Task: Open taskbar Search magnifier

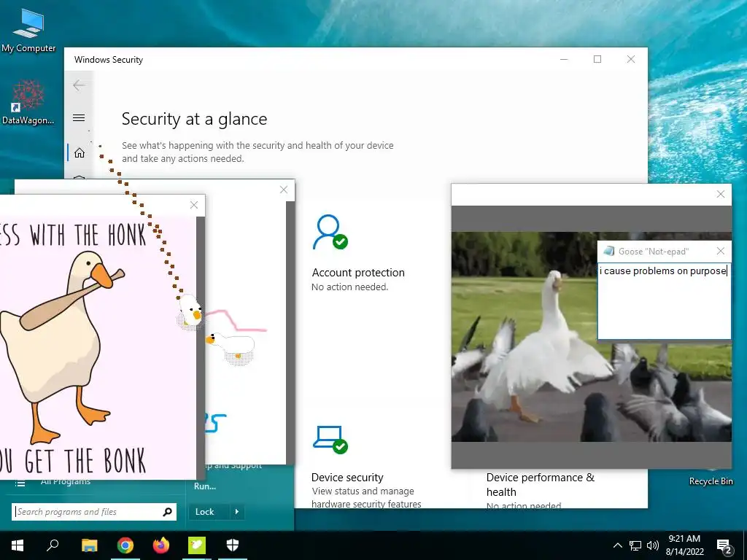Action: coord(53,545)
